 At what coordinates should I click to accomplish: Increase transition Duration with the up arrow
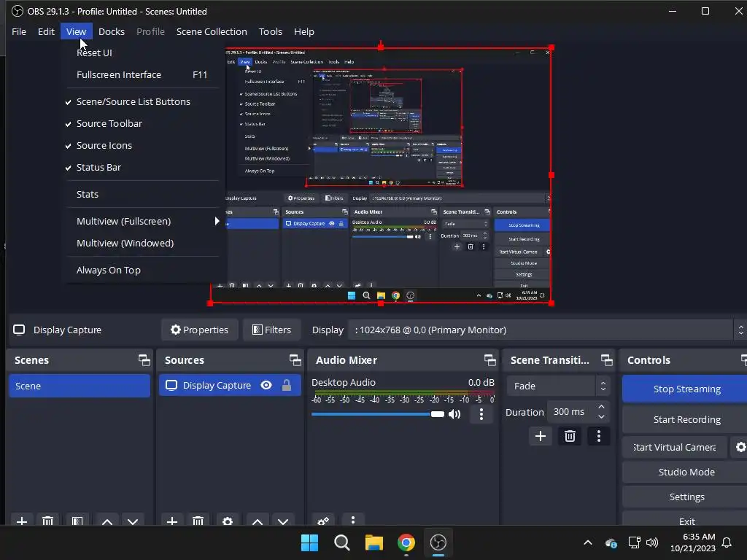click(x=601, y=407)
